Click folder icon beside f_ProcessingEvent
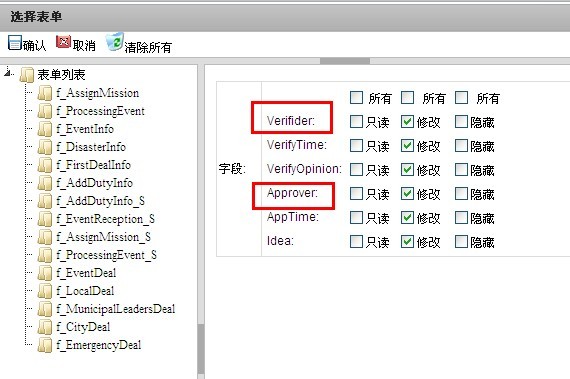 pyautogui.click(x=45, y=111)
